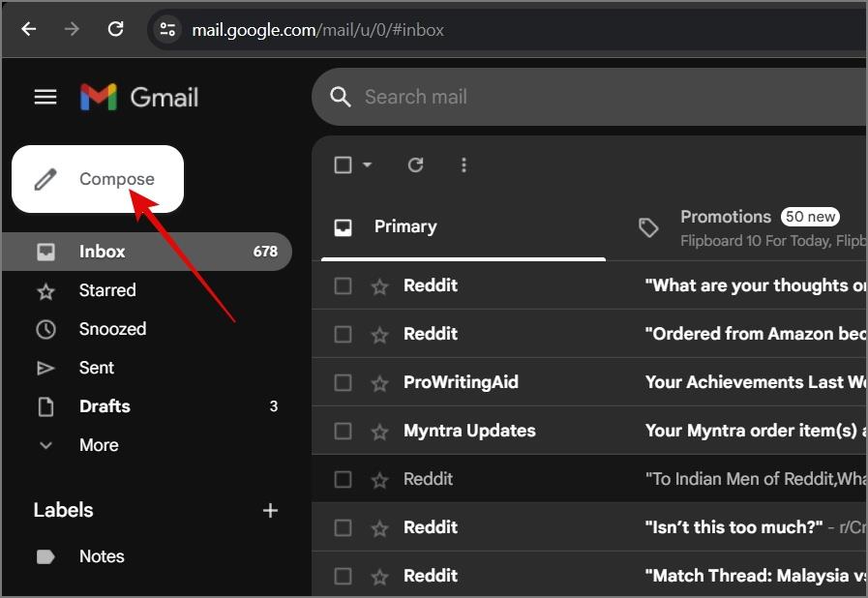
Task: Open the select options dropdown arrow
Action: pyautogui.click(x=367, y=164)
